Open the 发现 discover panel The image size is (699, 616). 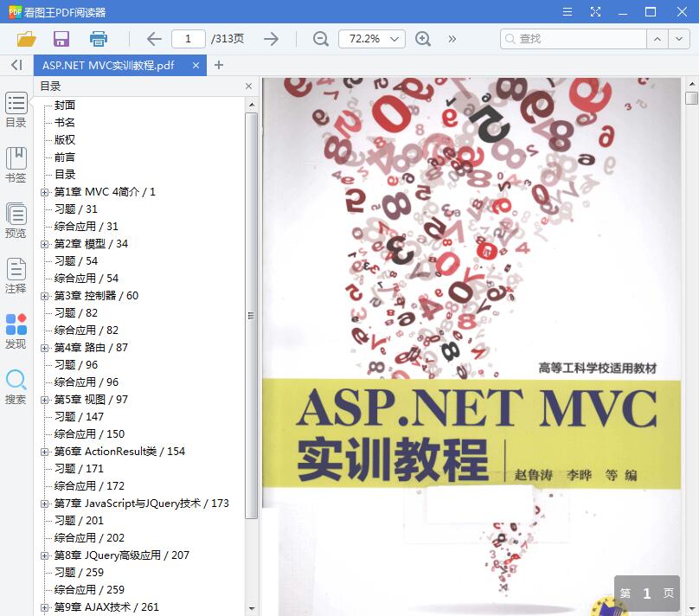click(16, 331)
